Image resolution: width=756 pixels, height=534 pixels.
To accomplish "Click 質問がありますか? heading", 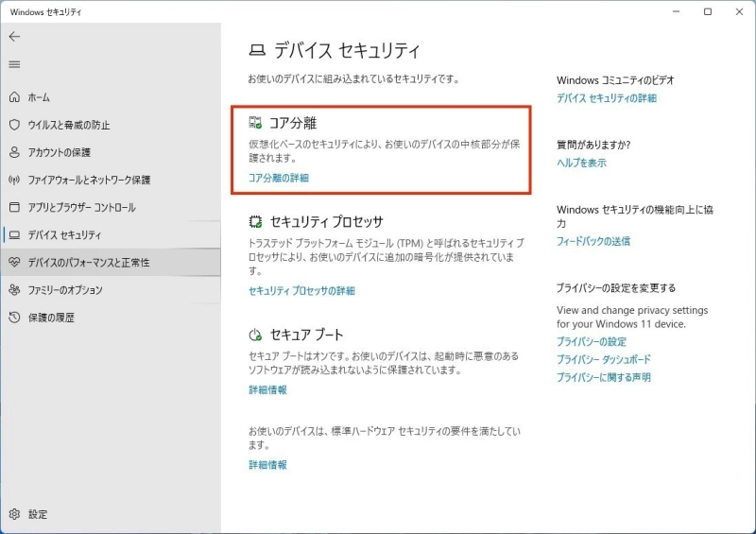I will [593, 145].
